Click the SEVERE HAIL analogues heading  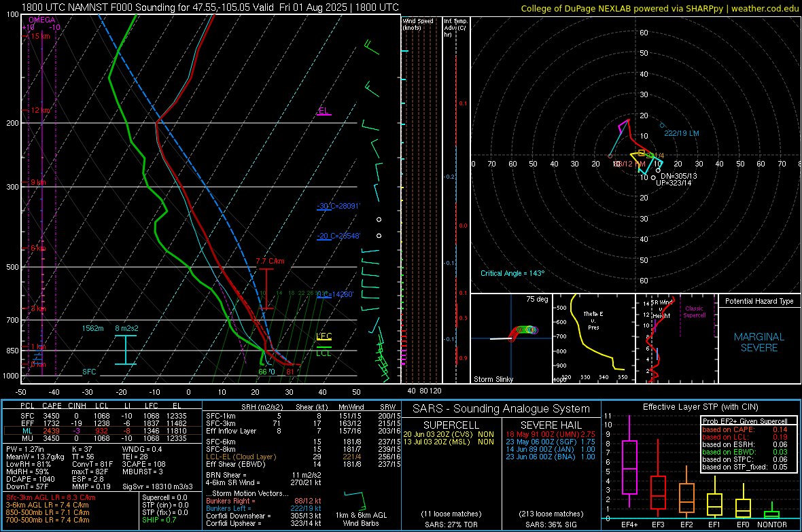click(x=551, y=425)
